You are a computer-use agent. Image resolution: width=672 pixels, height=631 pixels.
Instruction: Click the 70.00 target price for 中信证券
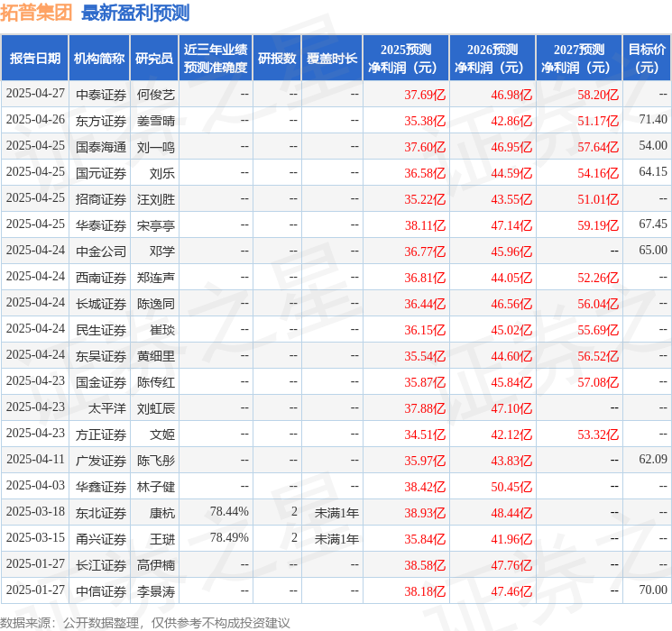click(653, 591)
